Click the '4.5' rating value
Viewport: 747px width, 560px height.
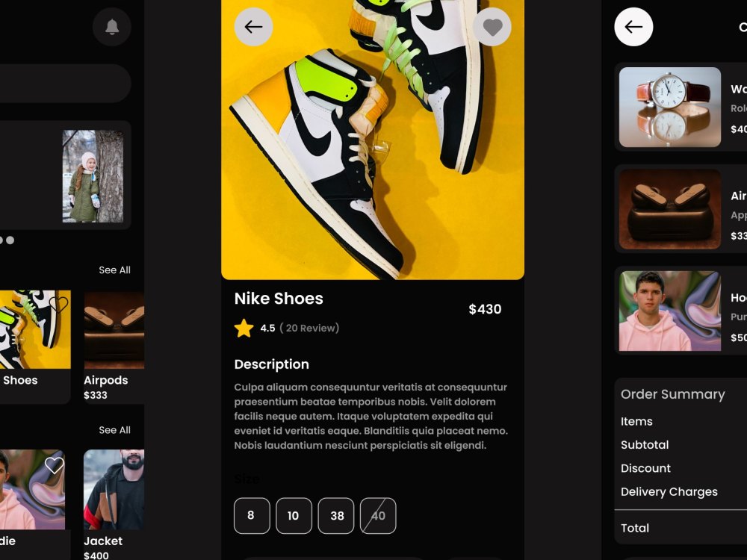click(x=267, y=328)
